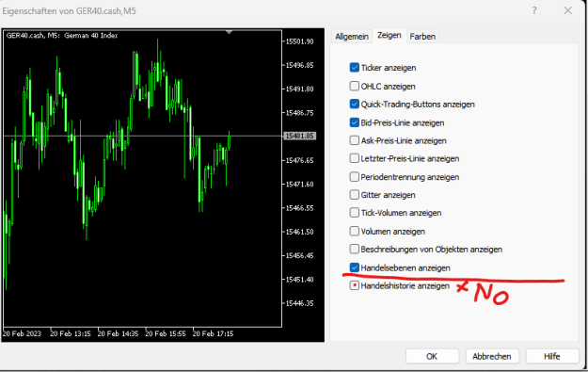Enable Ask-Preis-Linie anzeigen checkbox

(354, 140)
